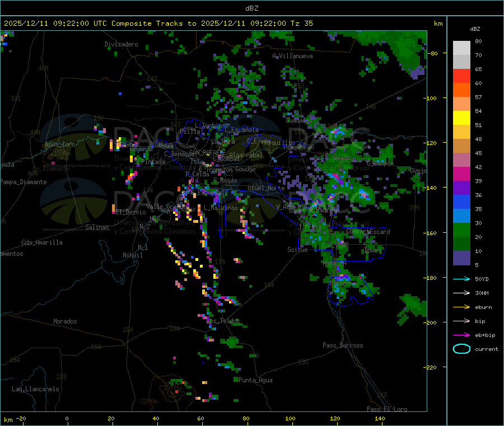The width and height of the screenshot is (504, 426).
Task: Click the eburn yellow arrow legend icon
Action: point(461,307)
